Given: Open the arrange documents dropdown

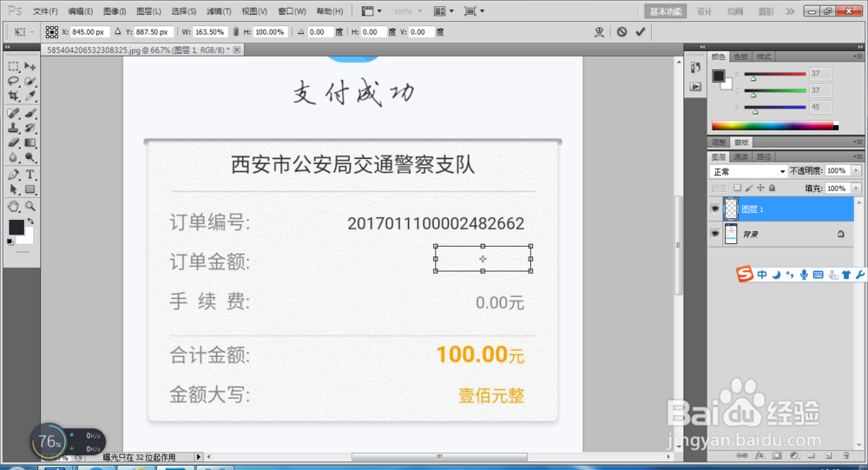Looking at the screenshot, I should tap(444, 11).
